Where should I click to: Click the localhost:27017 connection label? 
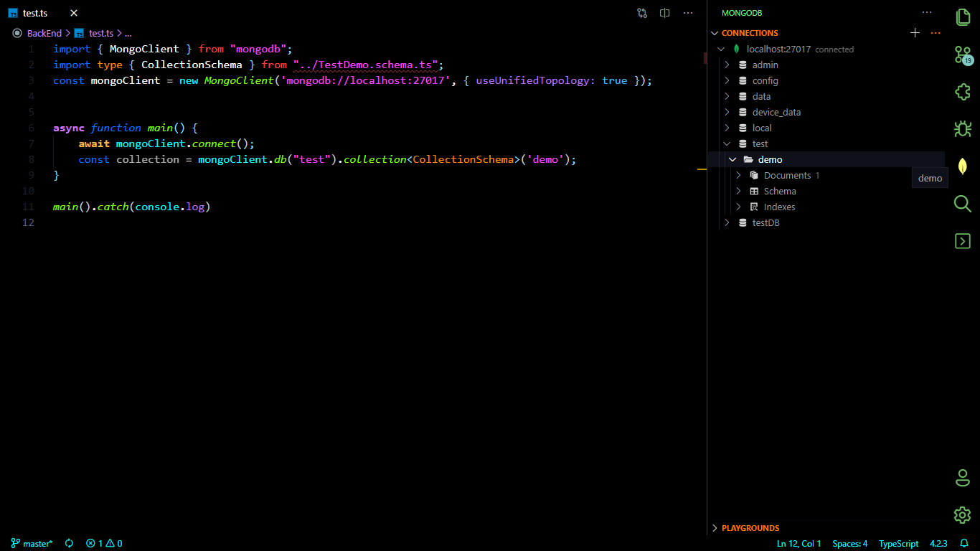tap(778, 50)
